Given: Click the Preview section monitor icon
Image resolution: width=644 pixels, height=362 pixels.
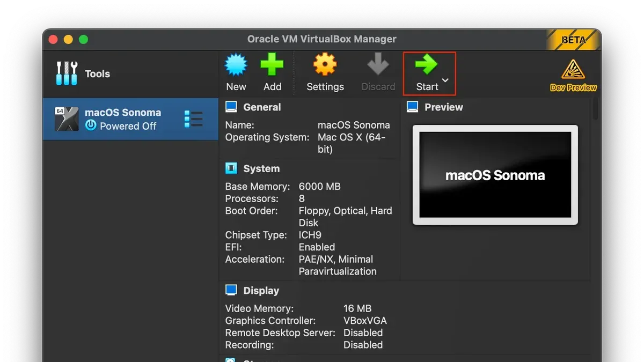Looking at the screenshot, I should click(x=412, y=107).
